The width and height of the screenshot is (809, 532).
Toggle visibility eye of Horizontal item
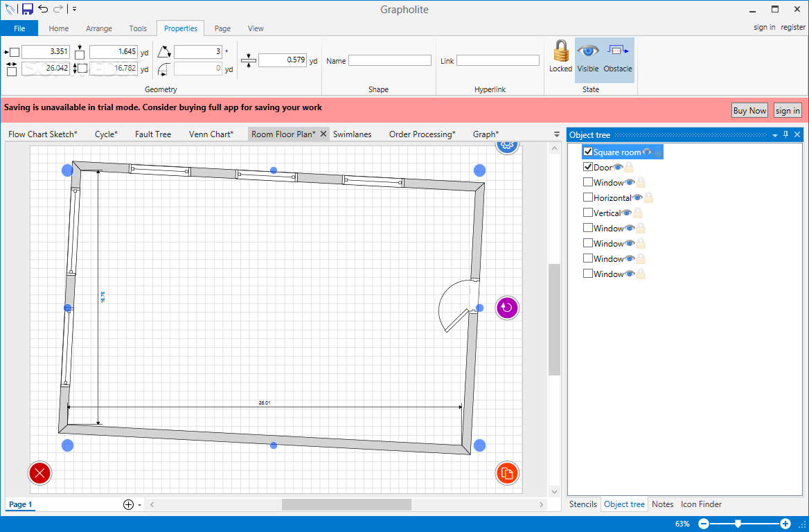[637, 197]
